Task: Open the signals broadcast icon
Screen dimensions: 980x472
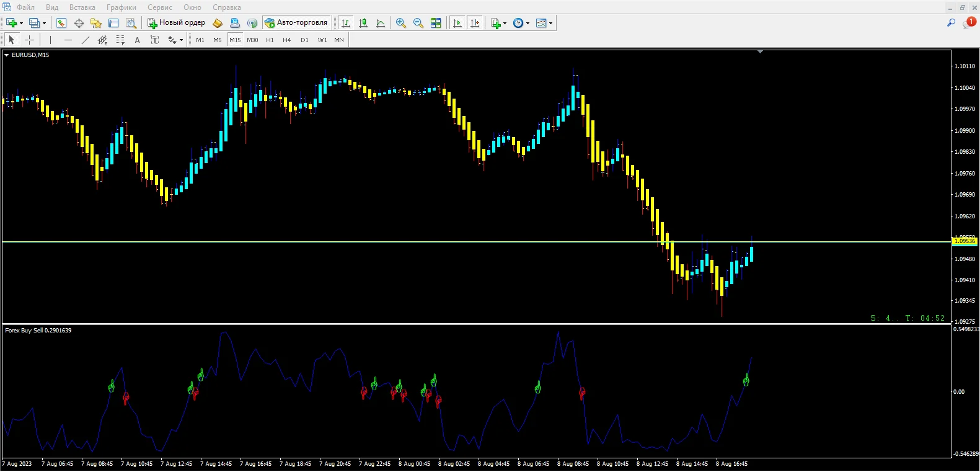Action: click(252, 23)
